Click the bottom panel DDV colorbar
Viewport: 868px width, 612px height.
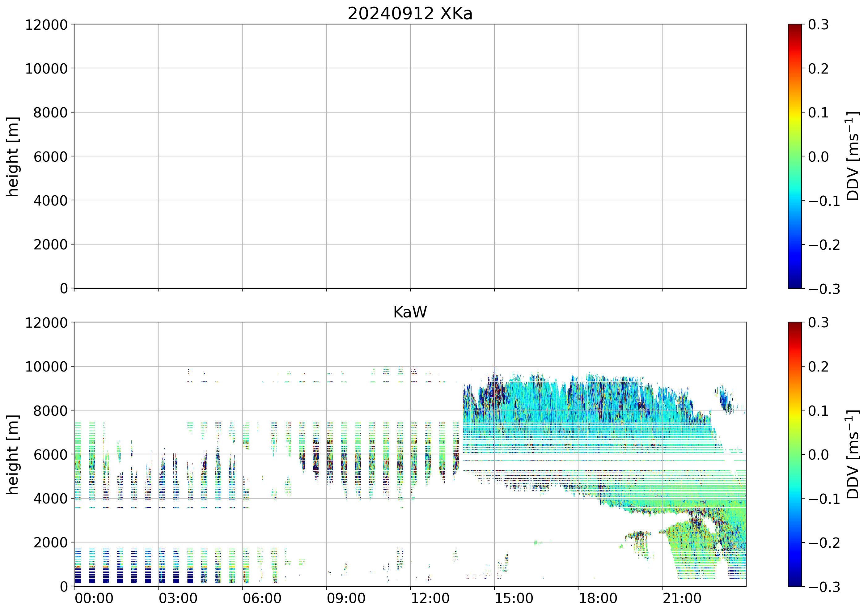[795, 454]
